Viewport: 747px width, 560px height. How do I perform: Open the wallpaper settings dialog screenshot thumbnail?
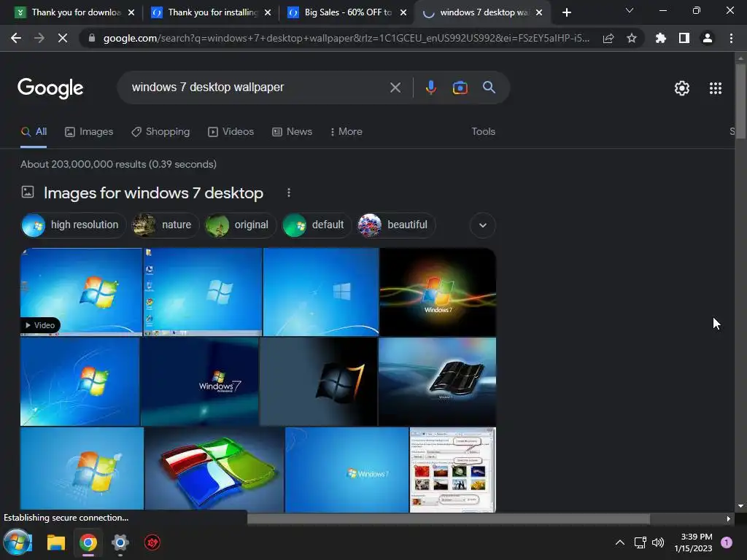click(x=452, y=470)
